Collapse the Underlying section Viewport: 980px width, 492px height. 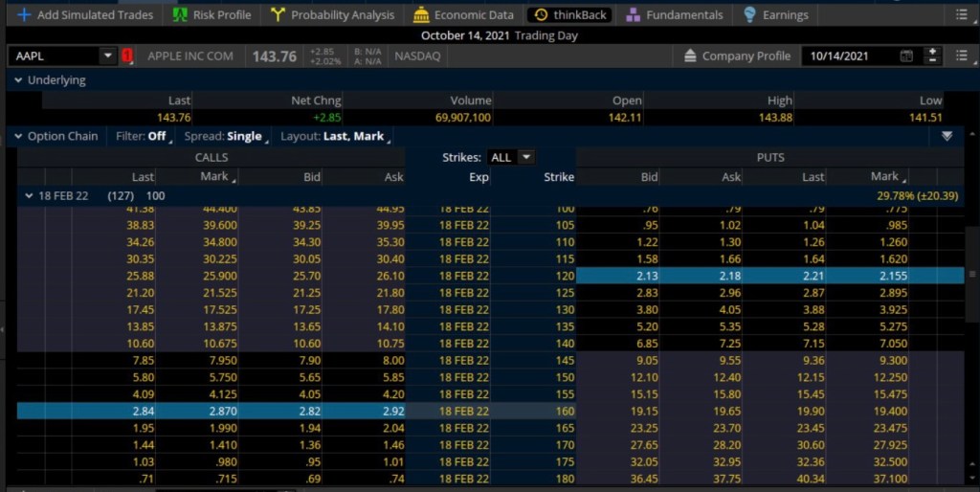click(x=18, y=80)
